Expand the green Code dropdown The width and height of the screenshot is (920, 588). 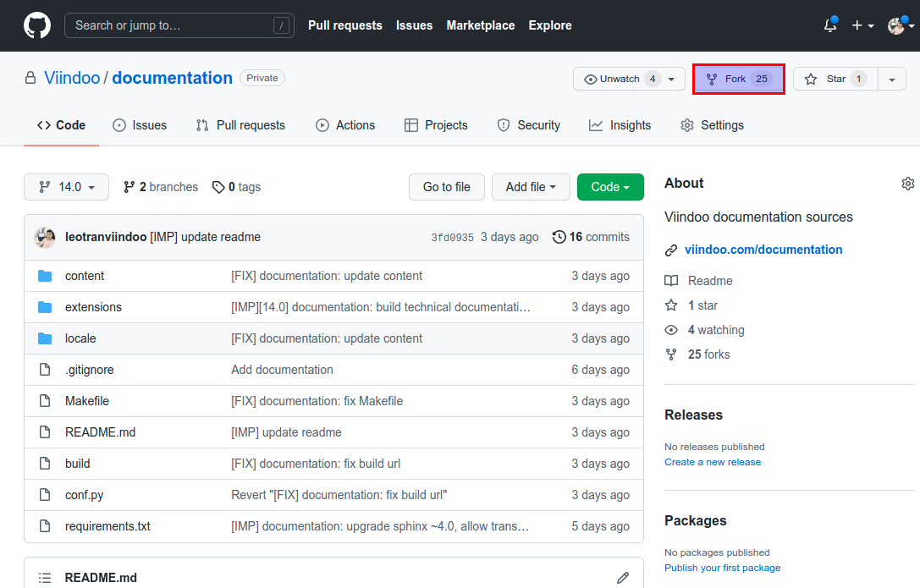tap(610, 187)
